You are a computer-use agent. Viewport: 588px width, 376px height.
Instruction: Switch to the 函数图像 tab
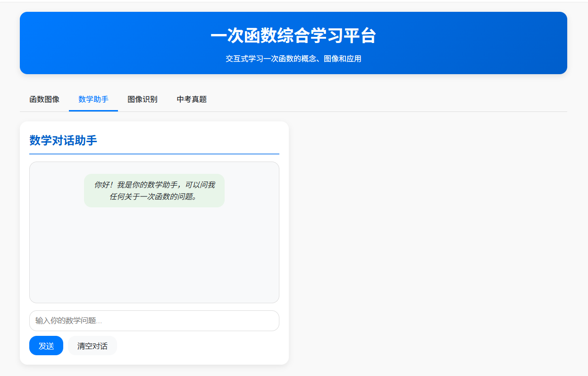tap(44, 99)
